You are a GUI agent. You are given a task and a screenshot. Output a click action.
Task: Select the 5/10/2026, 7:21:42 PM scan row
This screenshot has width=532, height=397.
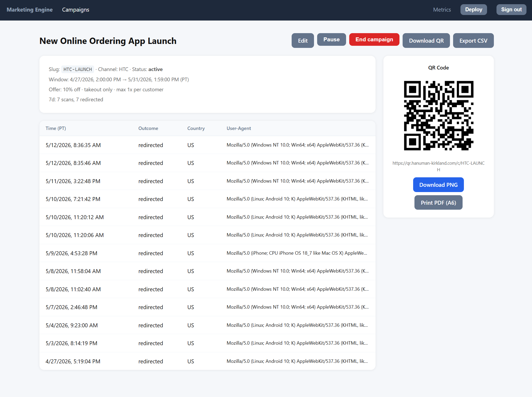[207, 199]
